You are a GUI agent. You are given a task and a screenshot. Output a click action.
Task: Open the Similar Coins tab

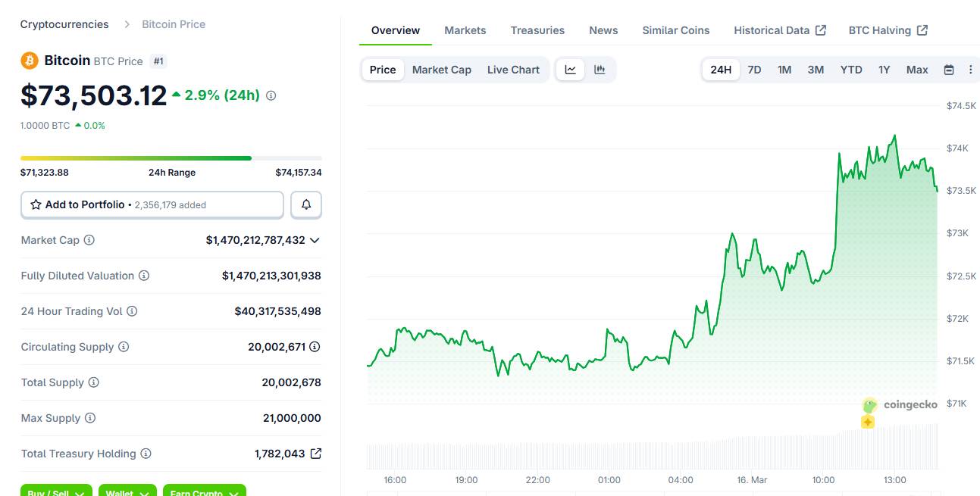click(x=675, y=30)
